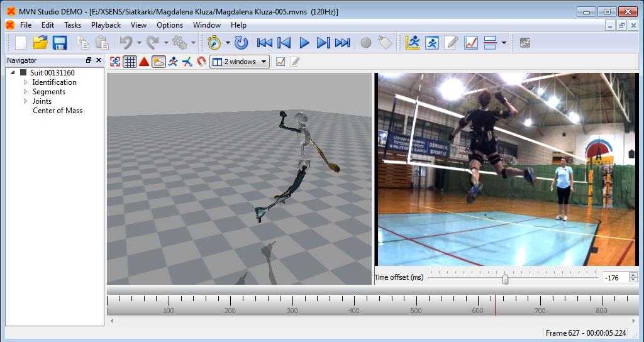Jump to the last frame

pos(343,42)
